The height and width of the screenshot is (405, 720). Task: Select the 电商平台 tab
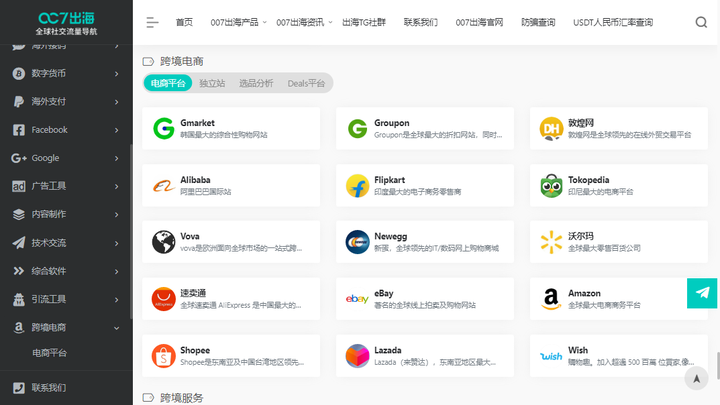click(x=168, y=83)
